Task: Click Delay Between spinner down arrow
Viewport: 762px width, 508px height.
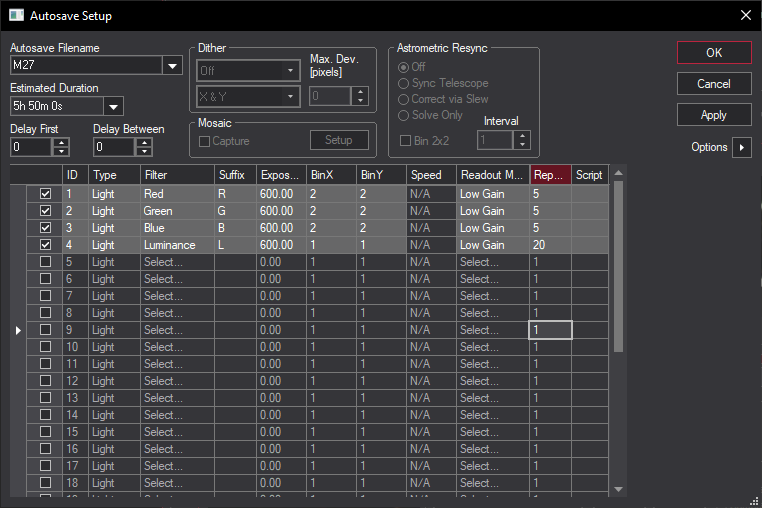Action: pyautogui.click(x=144, y=152)
